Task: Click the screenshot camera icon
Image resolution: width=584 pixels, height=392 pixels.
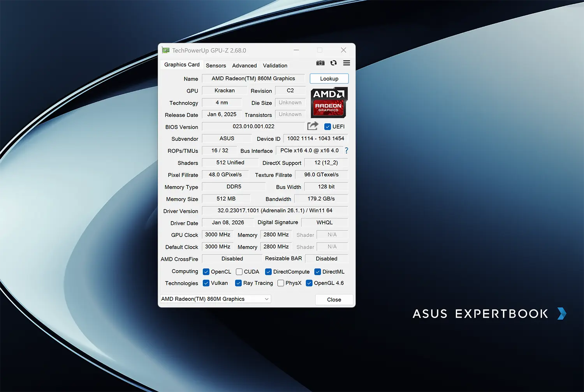Action: (x=320, y=63)
